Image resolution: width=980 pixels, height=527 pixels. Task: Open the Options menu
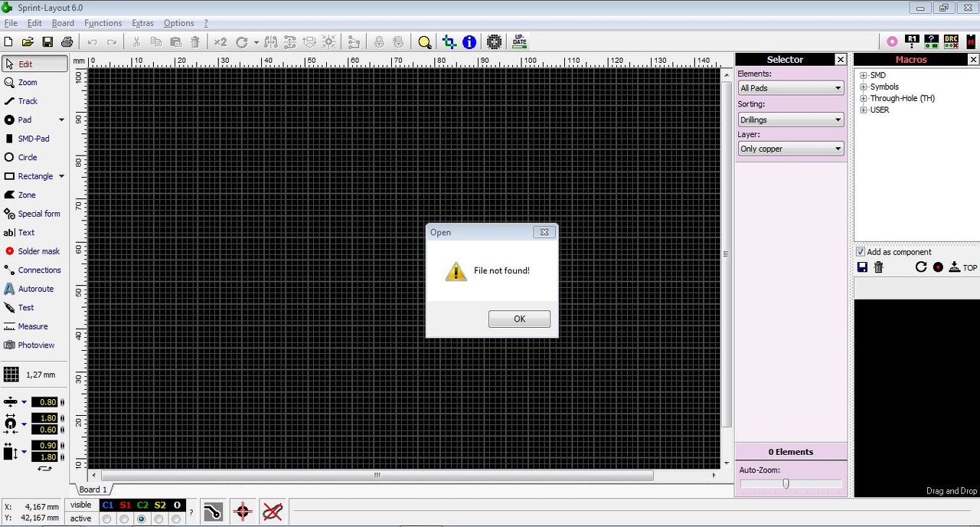178,23
